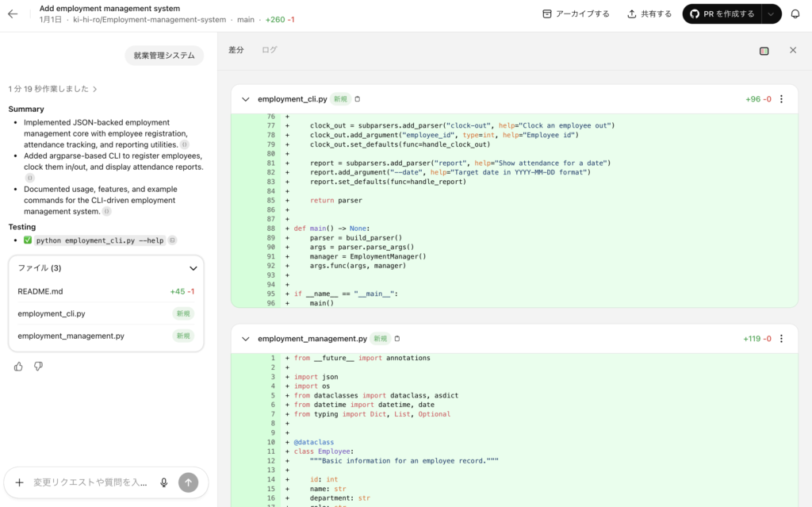The image size is (812, 507).
Task: Open README.md in the file list
Action: coord(40,291)
